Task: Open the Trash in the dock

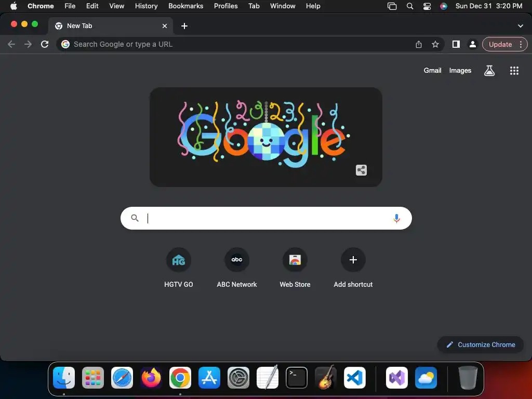Action: pos(468,378)
